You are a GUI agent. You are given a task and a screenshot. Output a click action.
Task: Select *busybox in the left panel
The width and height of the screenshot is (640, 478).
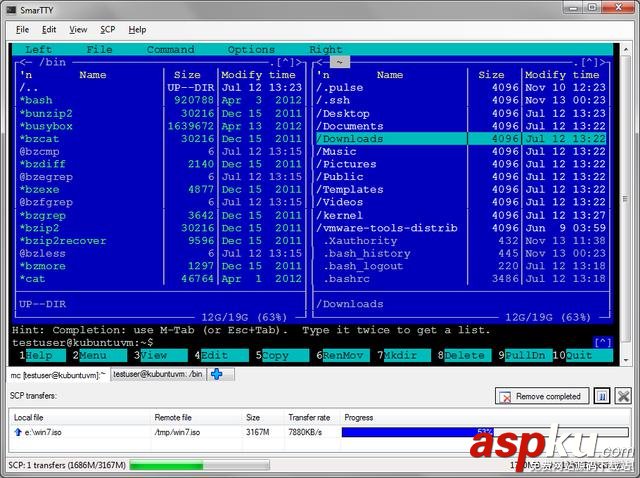pyautogui.click(x=160, y=126)
